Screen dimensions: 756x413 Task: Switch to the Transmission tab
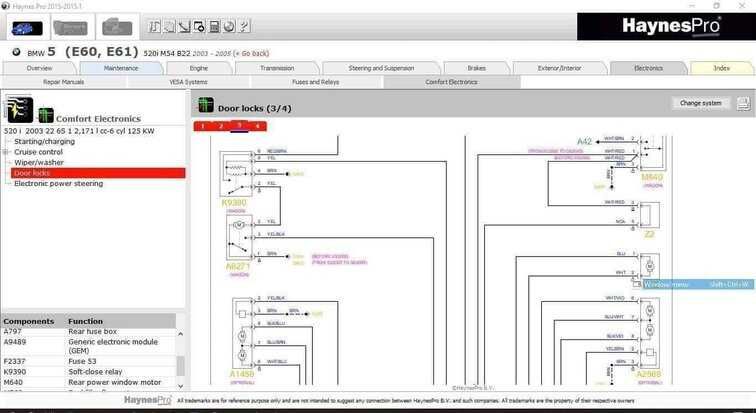[277, 68]
